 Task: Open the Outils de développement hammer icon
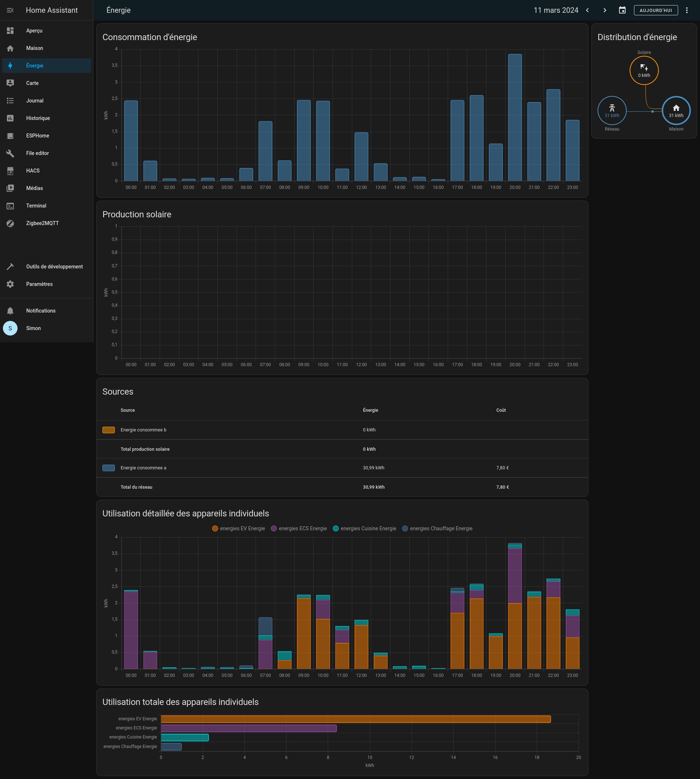(x=10, y=267)
